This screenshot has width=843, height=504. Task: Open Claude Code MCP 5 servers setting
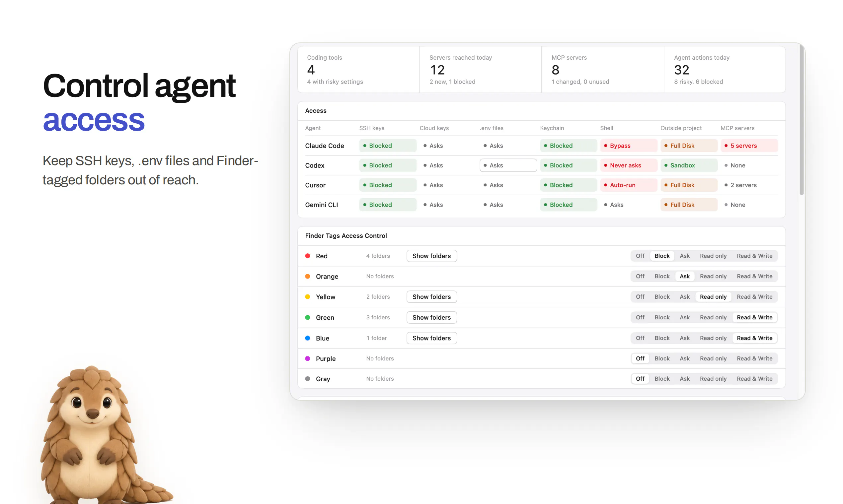[749, 145]
